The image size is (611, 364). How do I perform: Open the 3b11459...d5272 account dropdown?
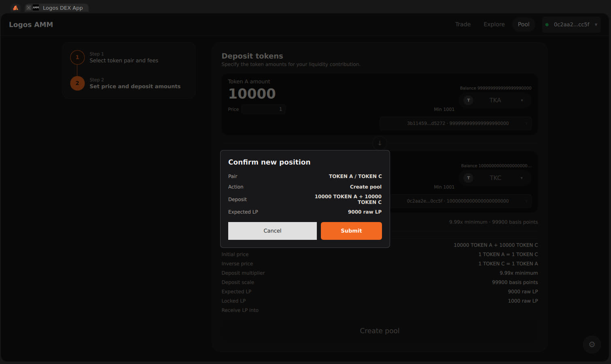pos(456,123)
